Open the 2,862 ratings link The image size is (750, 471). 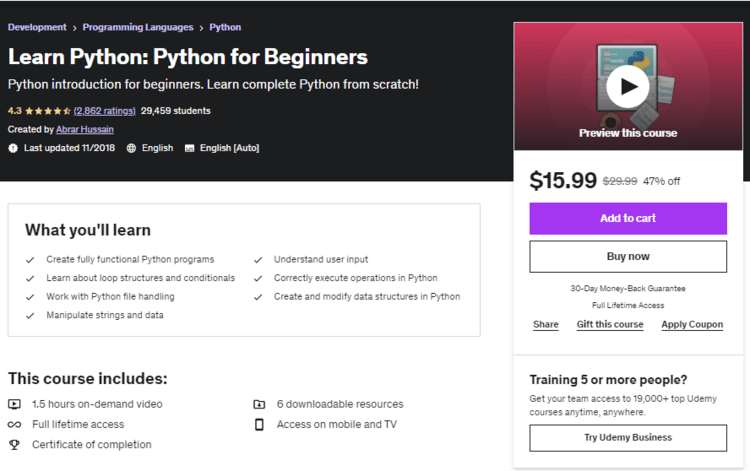[105, 111]
